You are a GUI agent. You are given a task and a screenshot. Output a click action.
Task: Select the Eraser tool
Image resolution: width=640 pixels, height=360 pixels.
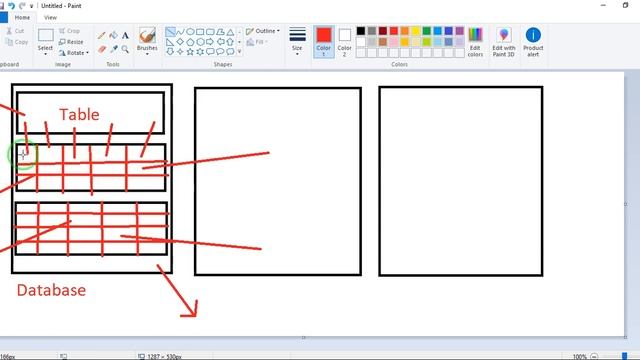102,49
